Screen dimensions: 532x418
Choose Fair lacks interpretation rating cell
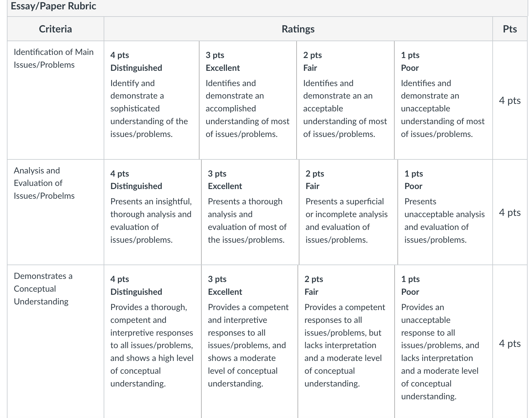pyautogui.click(x=346, y=342)
